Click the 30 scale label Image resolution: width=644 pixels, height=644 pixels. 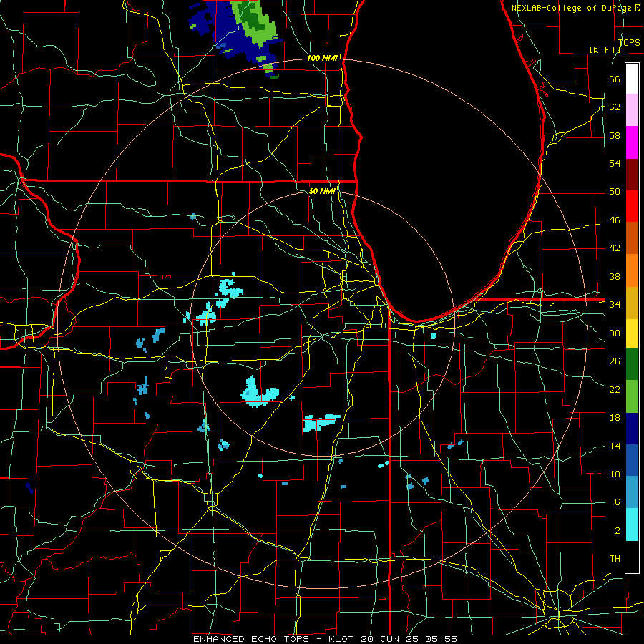click(x=615, y=333)
